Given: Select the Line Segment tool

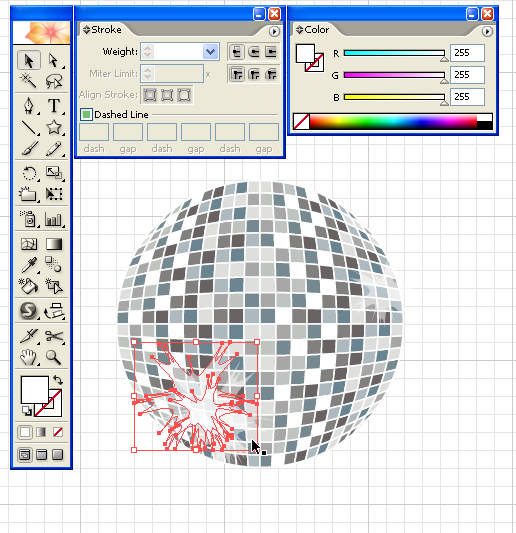Looking at the screenshot, I should pyautogui.click(x=29, y=127).
